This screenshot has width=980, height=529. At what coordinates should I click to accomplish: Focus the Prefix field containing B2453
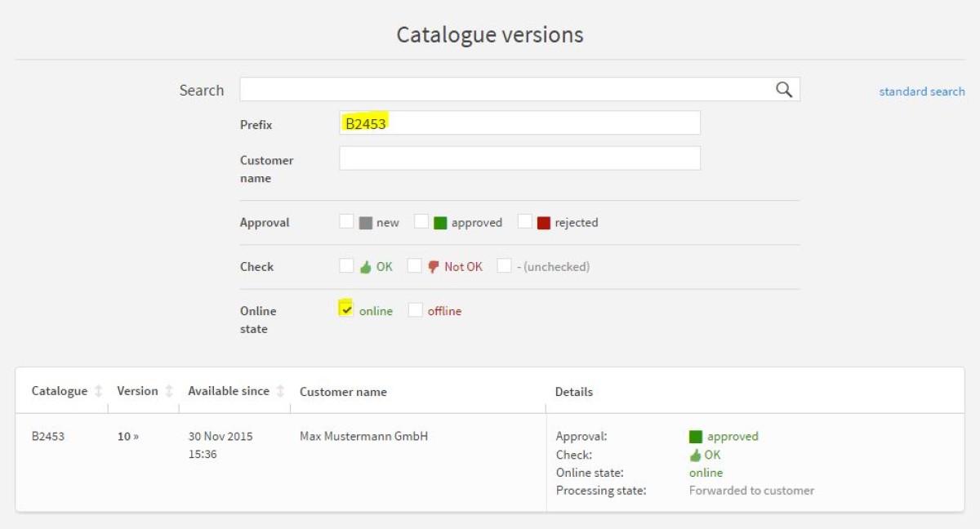[519, 122]
